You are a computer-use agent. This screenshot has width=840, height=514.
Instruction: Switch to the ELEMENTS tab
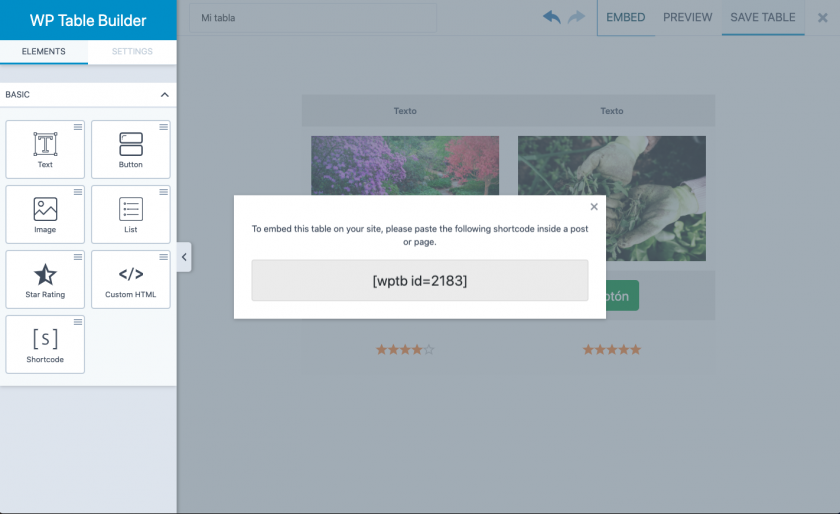(x=44, y=52)
